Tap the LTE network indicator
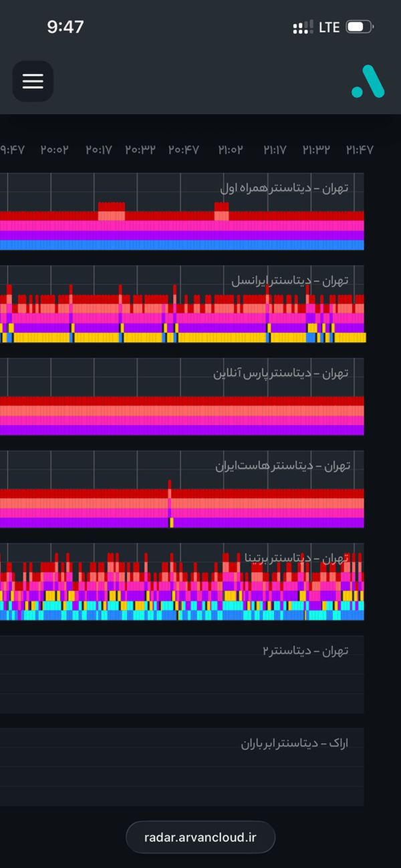Image resolution: width=401 pixels, height=868 pixels. 329,27
